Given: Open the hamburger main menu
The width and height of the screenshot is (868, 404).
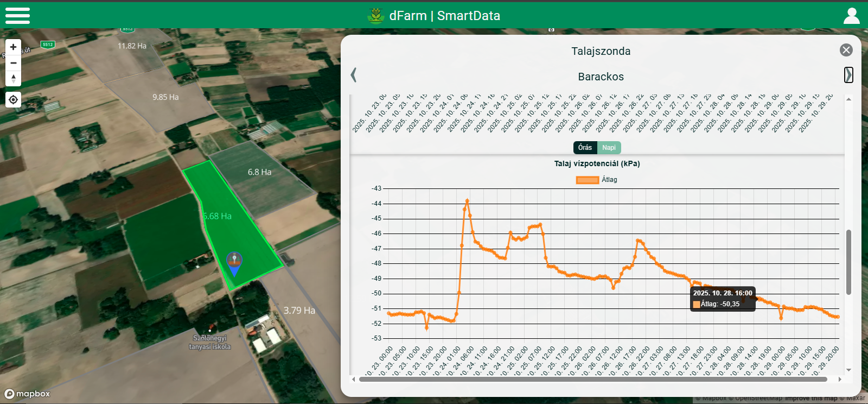Looking at the screenshot, I should (17, 15).
